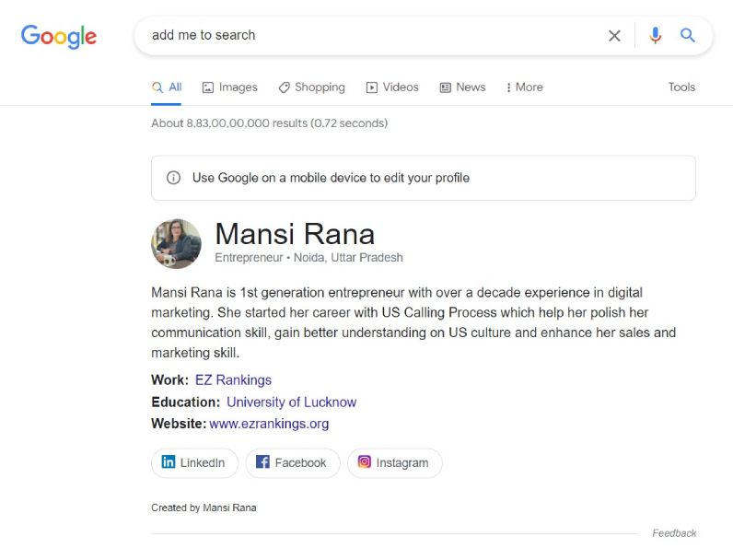Switch to the Images tab
The width and height of the screenshot is (733, 560).
[x=229, y=87]
